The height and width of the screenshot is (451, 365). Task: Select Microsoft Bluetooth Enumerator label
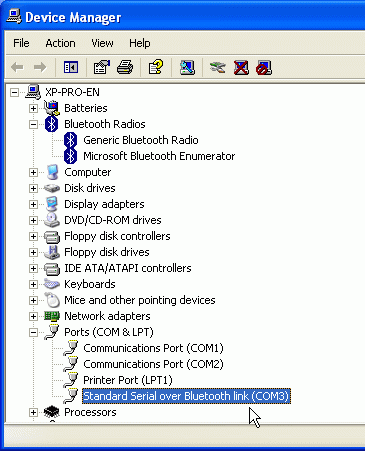pyautogui.click(x=159, y=156)
